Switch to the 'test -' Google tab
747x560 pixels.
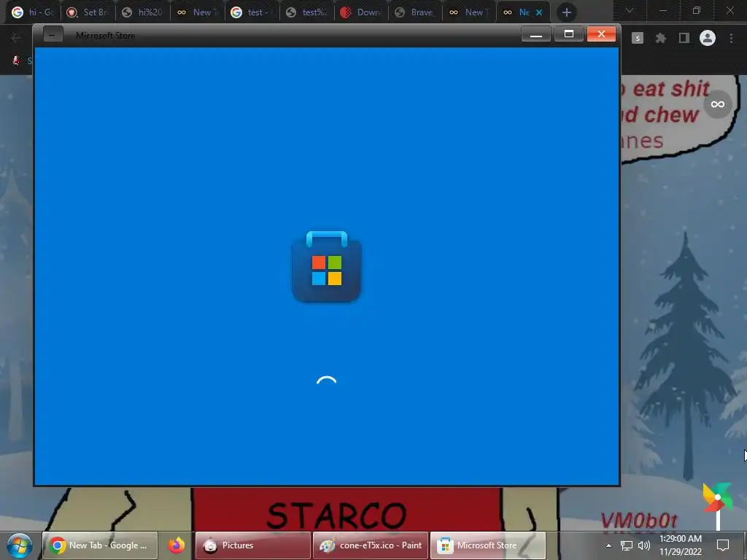252,12
